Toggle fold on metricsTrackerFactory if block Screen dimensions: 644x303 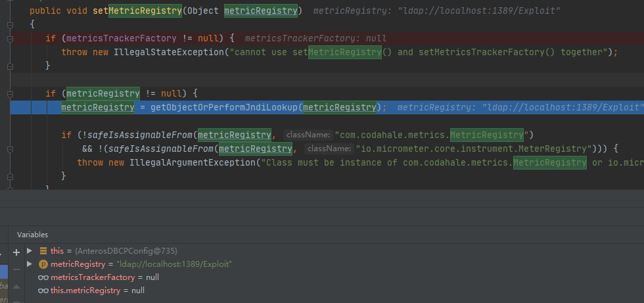point(10,38)
